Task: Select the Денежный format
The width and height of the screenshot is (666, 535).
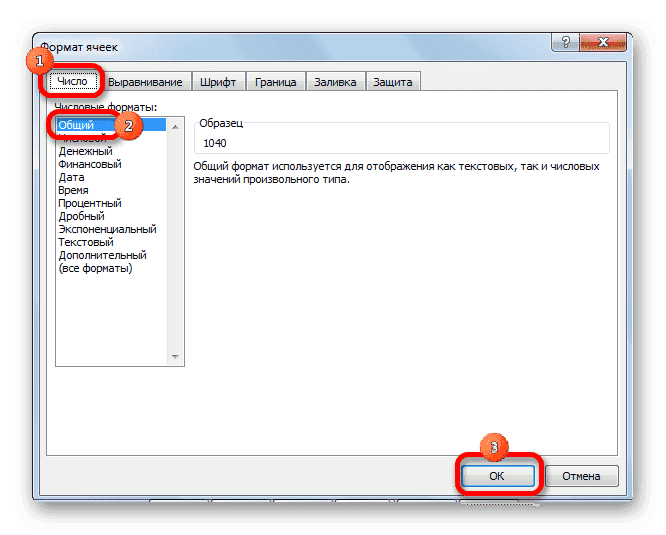Action: [x=111, y=151]
